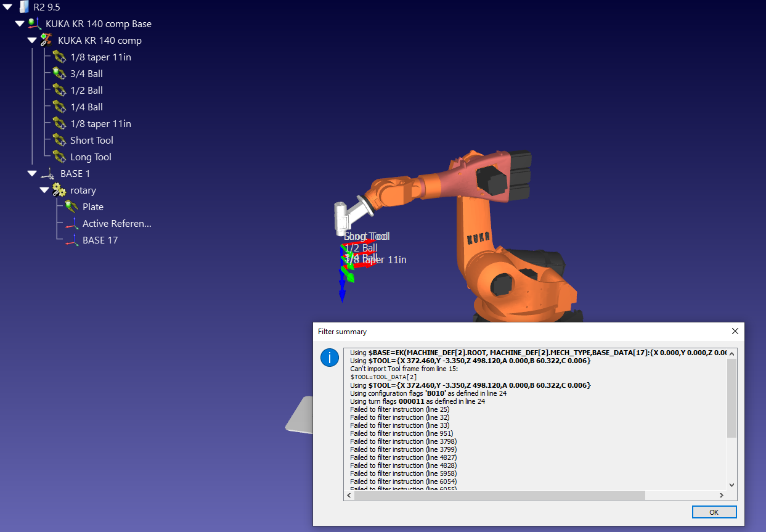Click the blue info icon in Filter summary
This screenshot has height=532, width=766.
tap(330, 358)
